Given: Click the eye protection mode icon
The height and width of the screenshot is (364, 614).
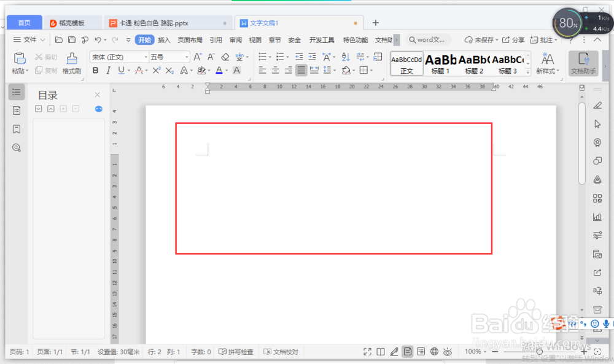Looking at the screenshot, I should [x=448, y=352].
